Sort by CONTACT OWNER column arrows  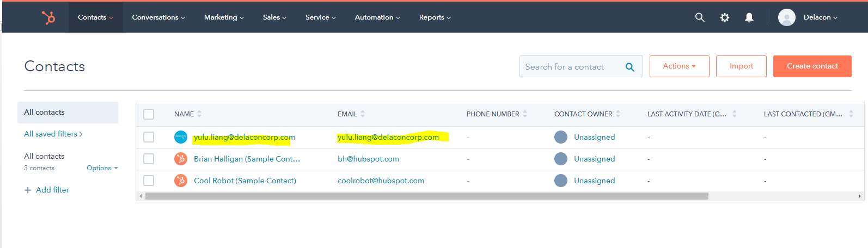pos(618,114)
